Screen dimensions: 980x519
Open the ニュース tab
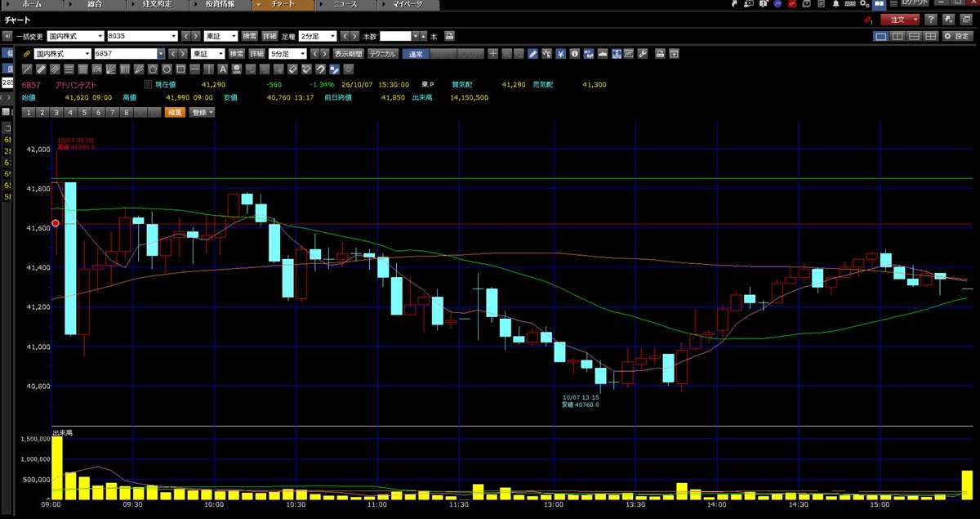[346, 5]
